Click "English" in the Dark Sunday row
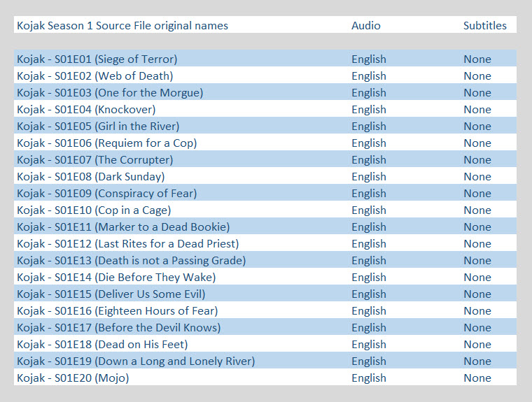Image resolution: width=532 pixels, height=402 pixels. [x=369, y=177]
